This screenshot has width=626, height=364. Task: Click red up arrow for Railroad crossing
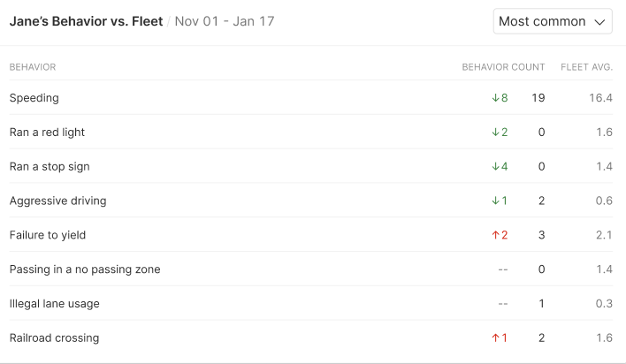click(x=495, y=338)
